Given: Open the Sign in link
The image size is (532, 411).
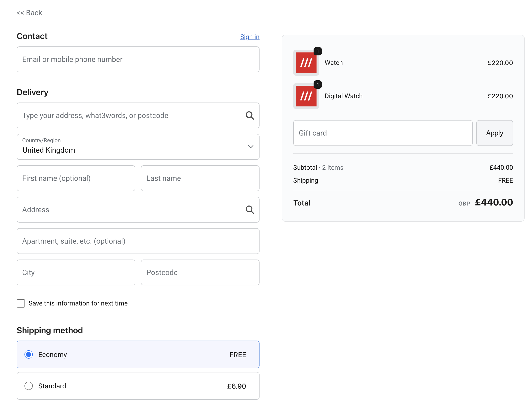Looking at the screenshot, I should tap(250, 37).
